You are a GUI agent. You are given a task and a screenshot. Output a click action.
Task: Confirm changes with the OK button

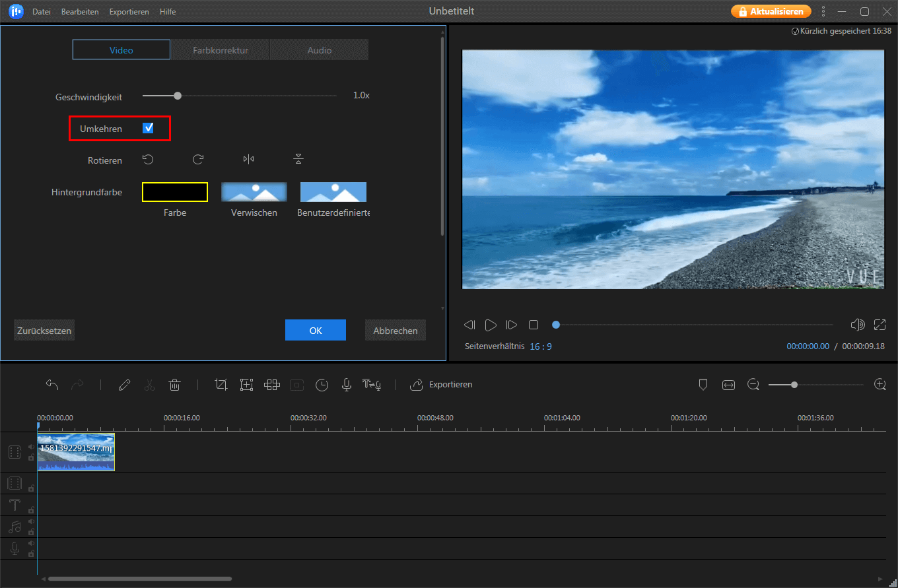(x=316, y=331)
